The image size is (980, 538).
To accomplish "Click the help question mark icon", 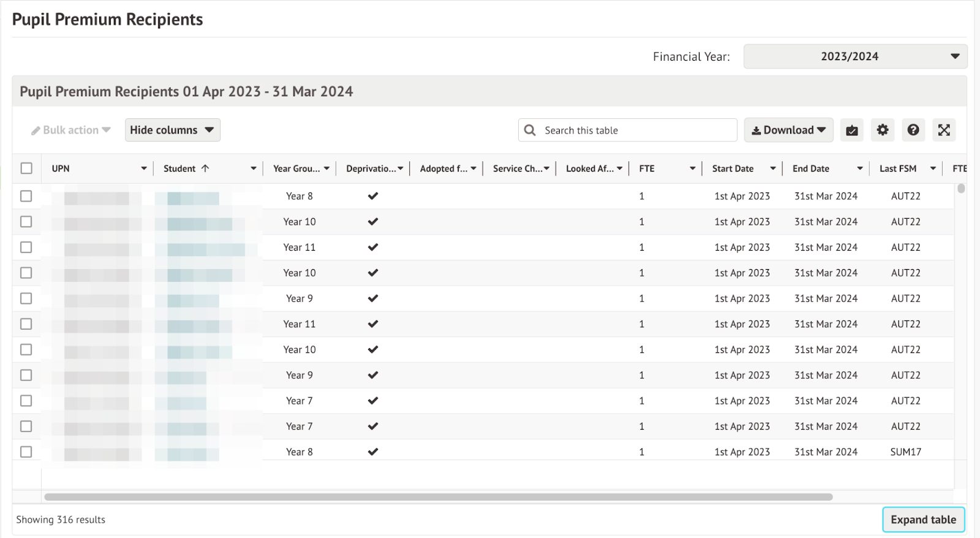I will 913,130.
